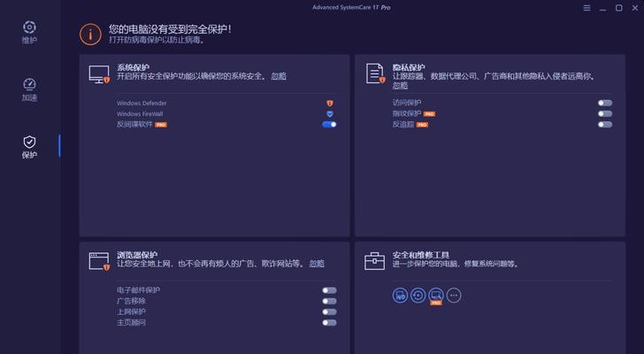Screen dimensions: 644x354
Task: Enable the 指纹保护 toggle
Action: 605,114
